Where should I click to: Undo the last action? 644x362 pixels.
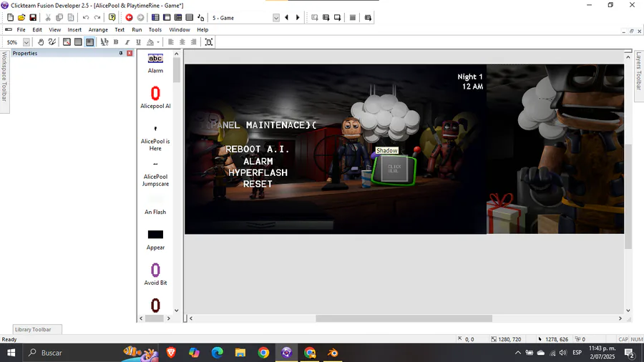click(85, 18)
